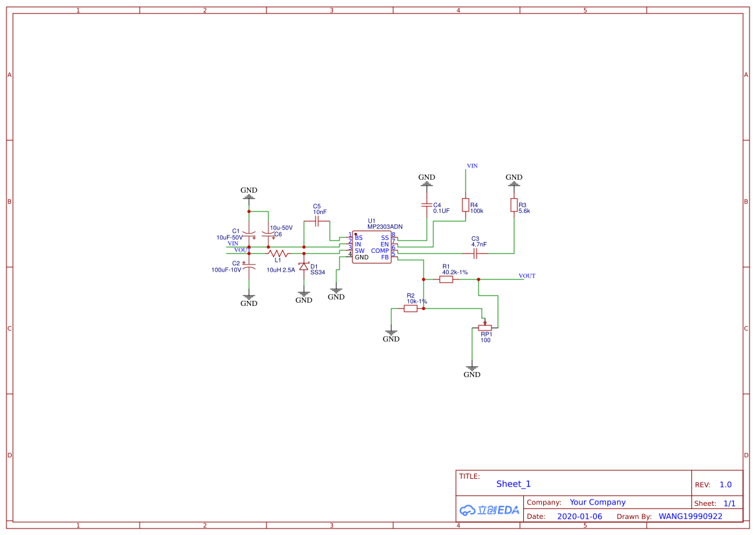The width and height of the screenshot is (756, 535).
Task: Click the date 2020-01-06 field
Action: [579, 517]
